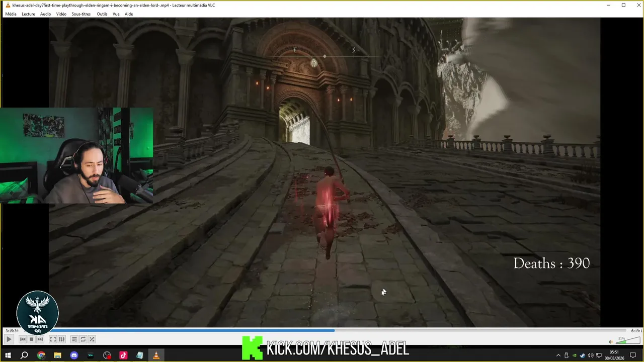
Task: Adjust the 51% volume slider
Action: click(x=628, y=340)
